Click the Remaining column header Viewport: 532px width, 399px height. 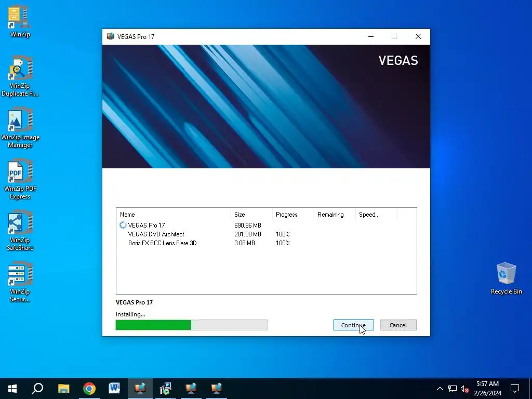[334, 215]
